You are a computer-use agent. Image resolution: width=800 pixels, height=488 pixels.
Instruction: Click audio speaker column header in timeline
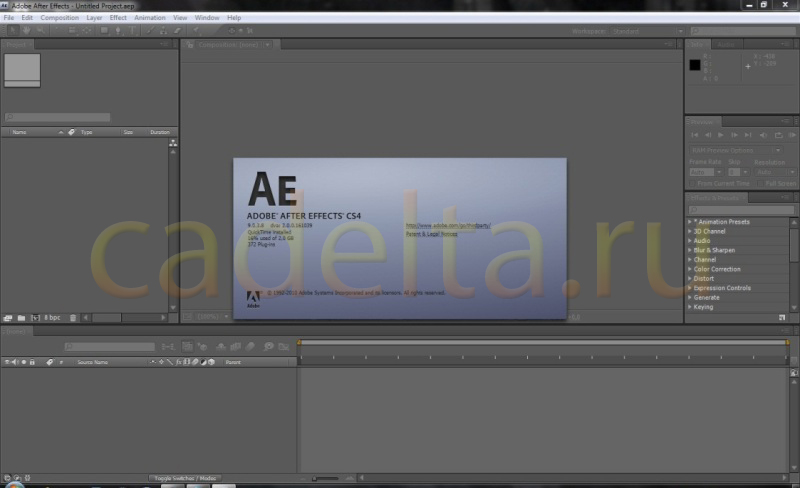15,362
